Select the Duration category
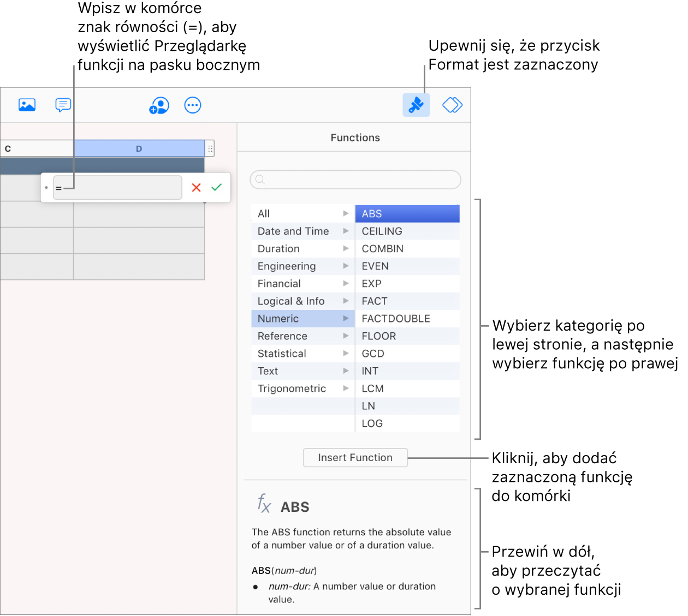688x616 pixels. 303,249
